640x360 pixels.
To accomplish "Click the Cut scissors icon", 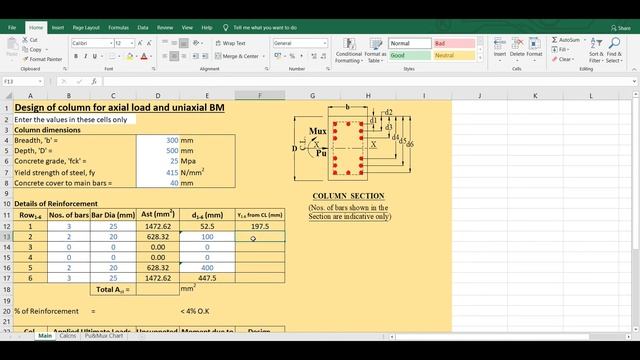I will point(25,40).
